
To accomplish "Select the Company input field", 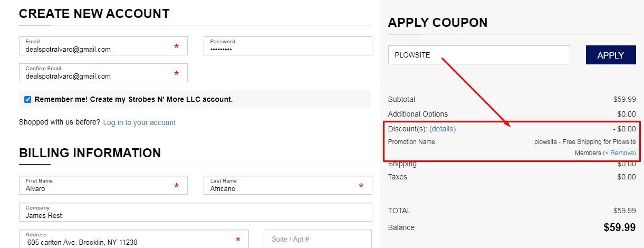I will coord(195,213).
